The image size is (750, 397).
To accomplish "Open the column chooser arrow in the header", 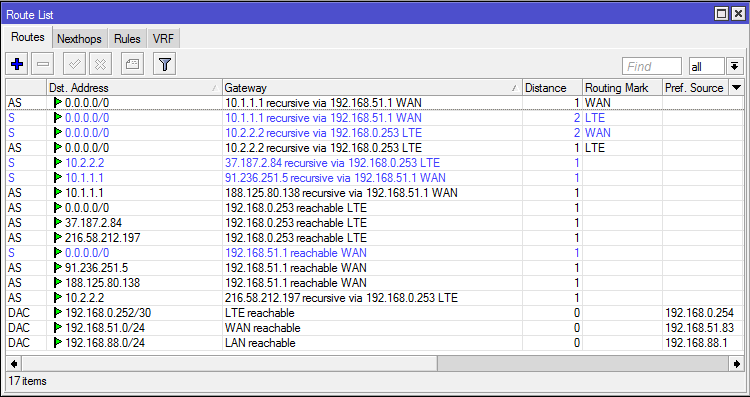I will pyautogui.click(x=737, y=88).
